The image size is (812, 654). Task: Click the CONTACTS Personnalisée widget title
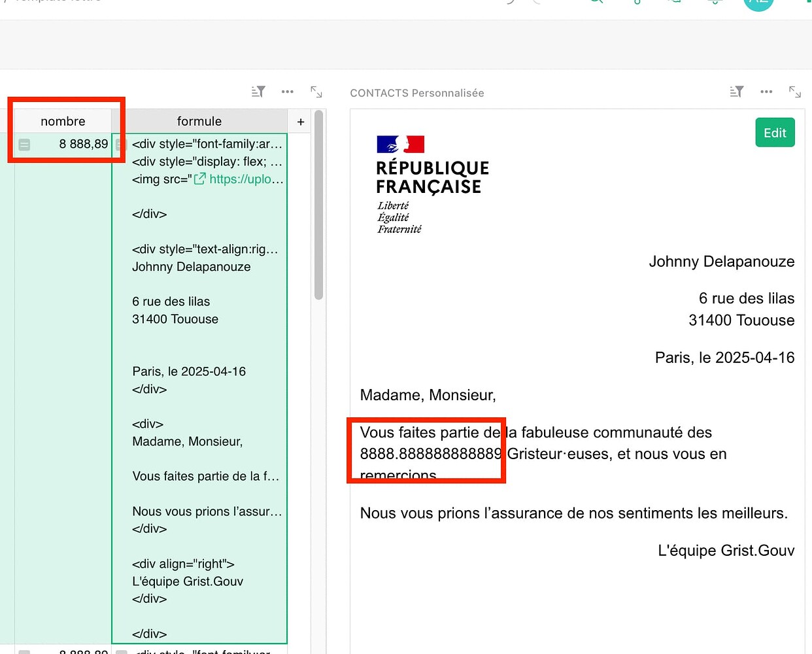coord(417,93)
